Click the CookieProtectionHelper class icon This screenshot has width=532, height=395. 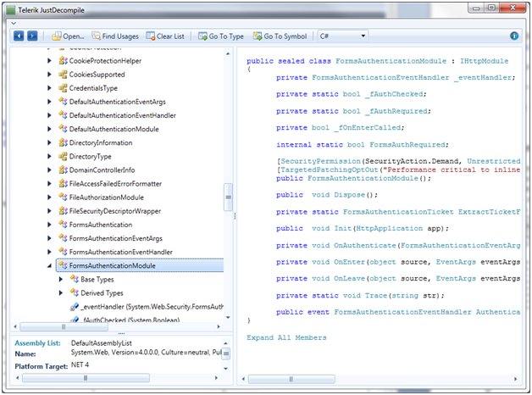(63, 61)
